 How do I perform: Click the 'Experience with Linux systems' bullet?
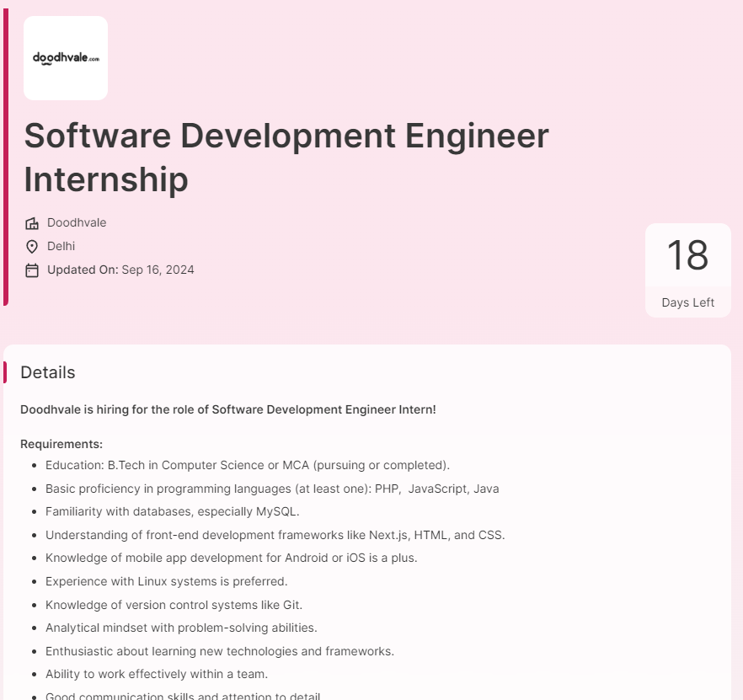[x=166, y=581]
